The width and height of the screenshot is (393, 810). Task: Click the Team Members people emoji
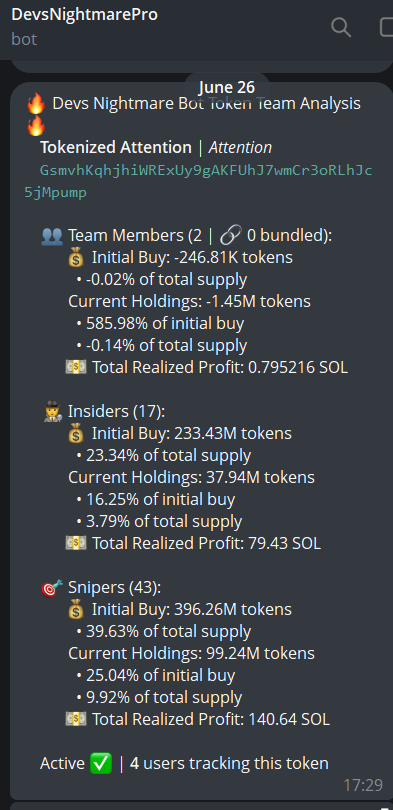pyautogui.click(x=52, y=236)
